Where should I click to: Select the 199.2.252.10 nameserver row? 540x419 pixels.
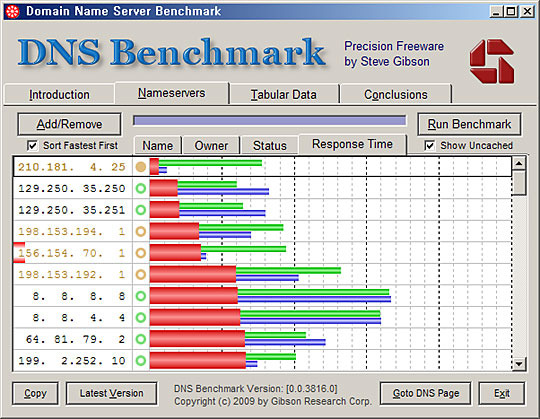click(262, 360)
